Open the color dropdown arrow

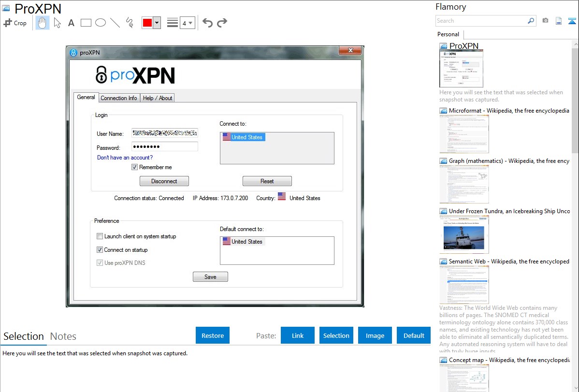click(157, 23)
